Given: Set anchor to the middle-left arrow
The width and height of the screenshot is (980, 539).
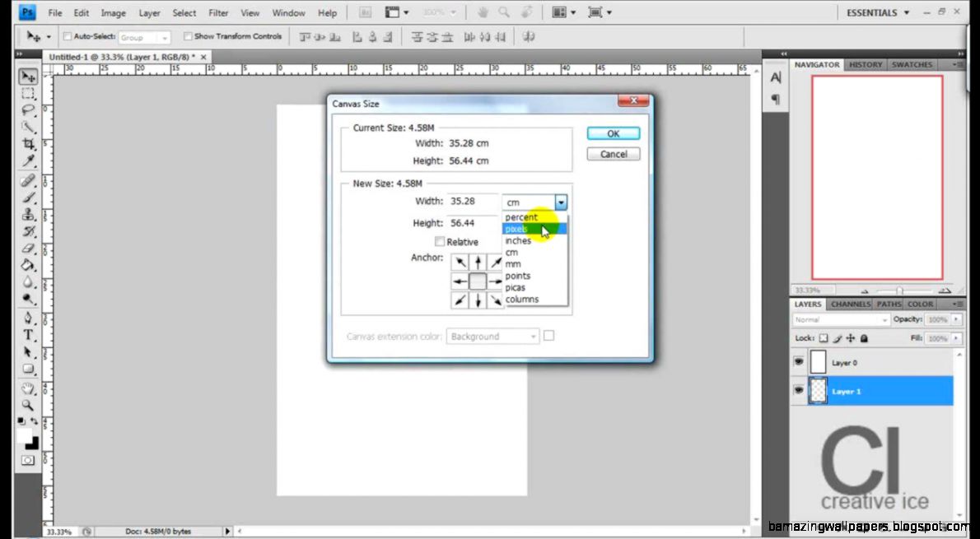Looking at the screenshot, I should point(460,281).
